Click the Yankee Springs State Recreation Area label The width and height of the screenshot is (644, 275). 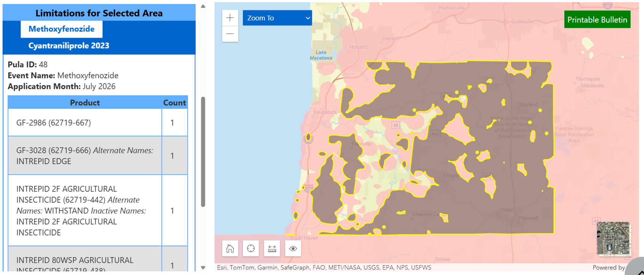coord(574,135)
